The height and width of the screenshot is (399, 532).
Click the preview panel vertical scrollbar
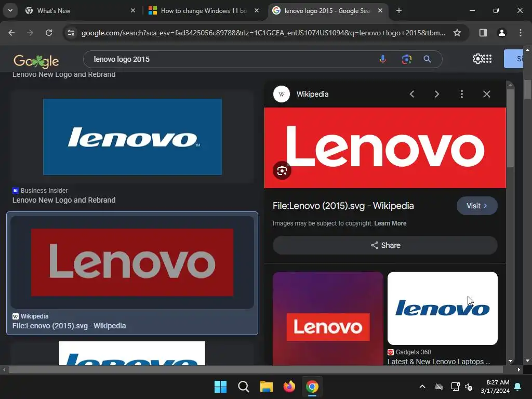pyautogui.click(x=510, y=128)
